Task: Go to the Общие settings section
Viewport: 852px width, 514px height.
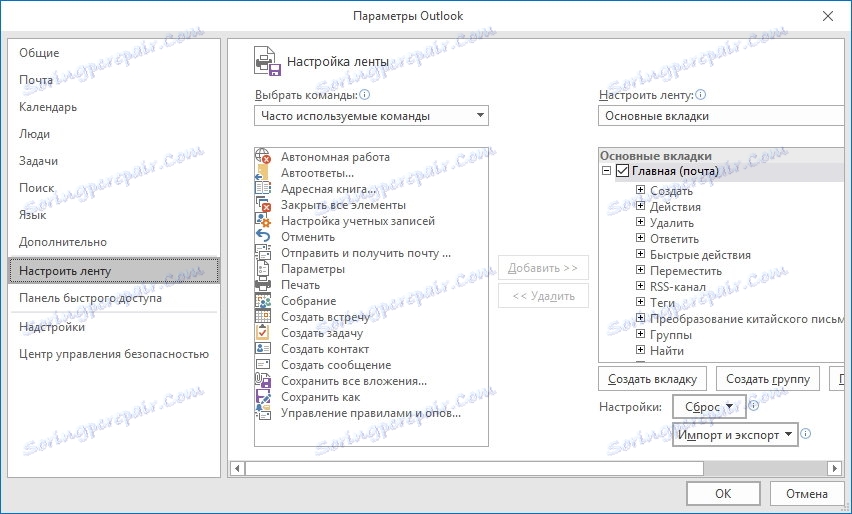Action: (39, 53)
